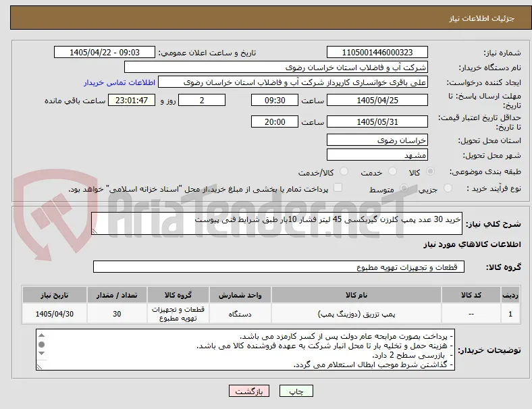
Task: Click the row number cell 1
Action: point(510,314)
